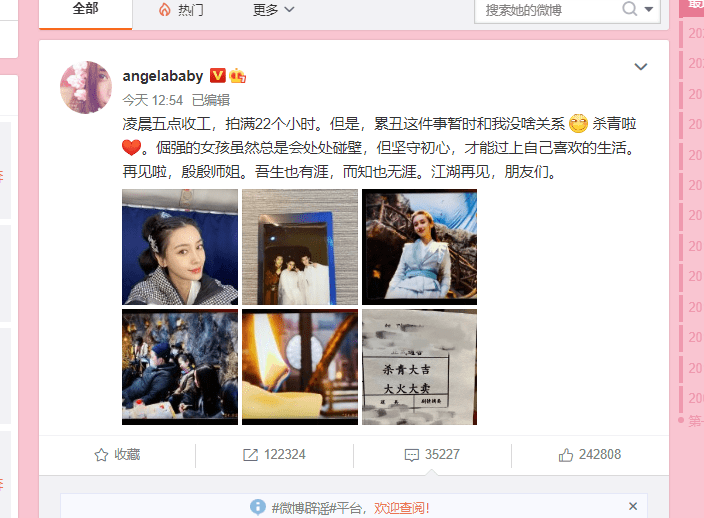Open the 欢迎查阅! link
The width and height of the screenshot is (704, 518).
(x=402, y=508)
